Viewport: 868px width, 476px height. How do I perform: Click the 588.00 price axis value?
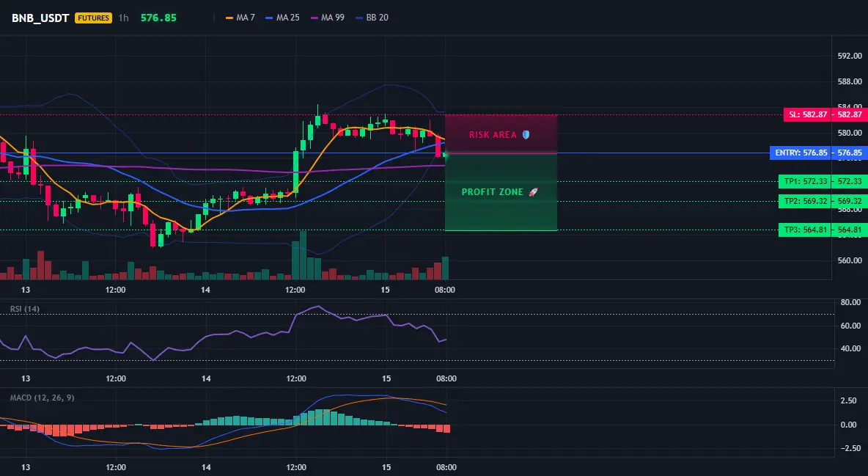(x=850, y=81)
